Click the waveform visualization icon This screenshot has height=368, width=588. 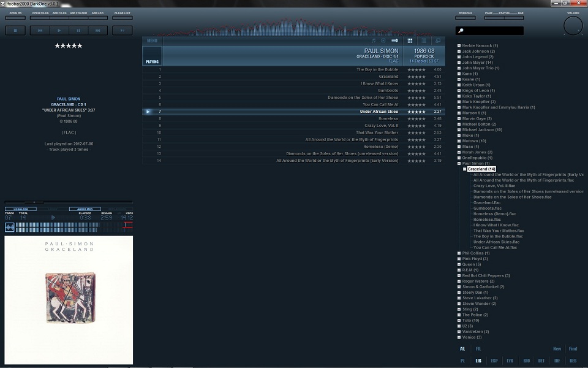coord(10,227)
